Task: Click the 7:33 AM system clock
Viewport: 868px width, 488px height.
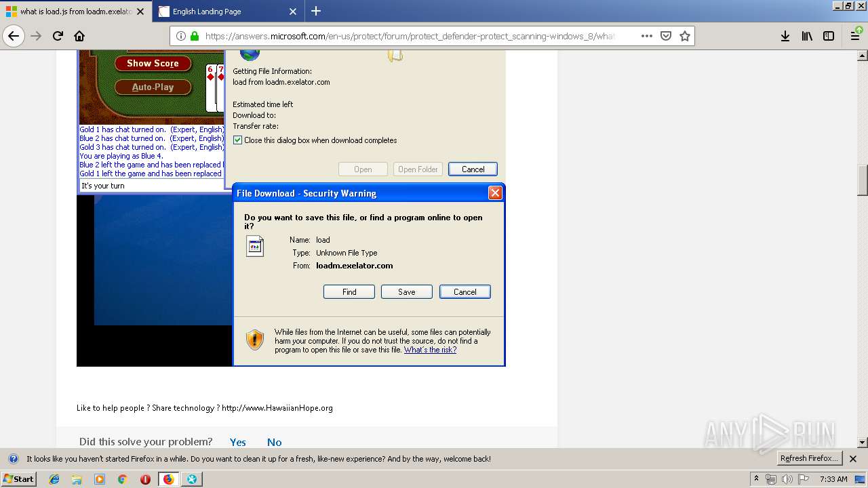Action: coord(833,479)
